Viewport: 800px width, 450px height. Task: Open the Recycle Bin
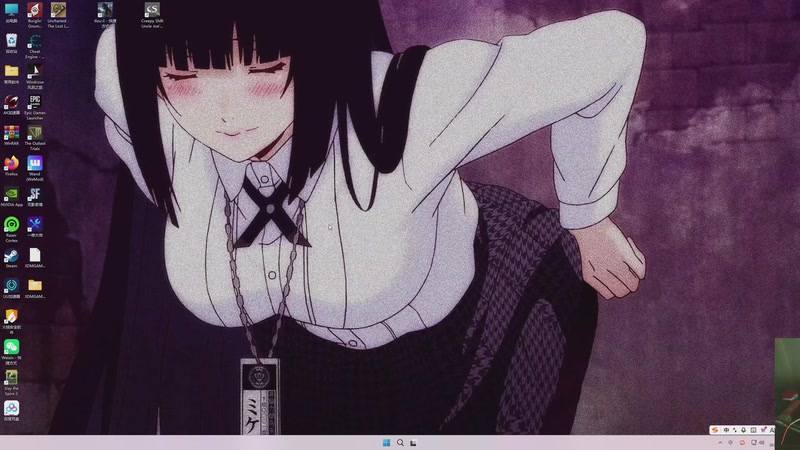(11, 44)
